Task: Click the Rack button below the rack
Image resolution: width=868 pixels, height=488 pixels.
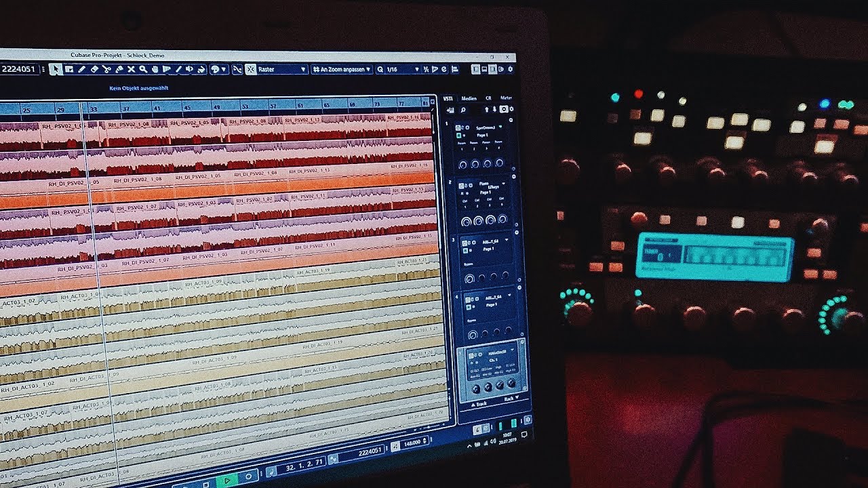Action: tap(511, 399)
